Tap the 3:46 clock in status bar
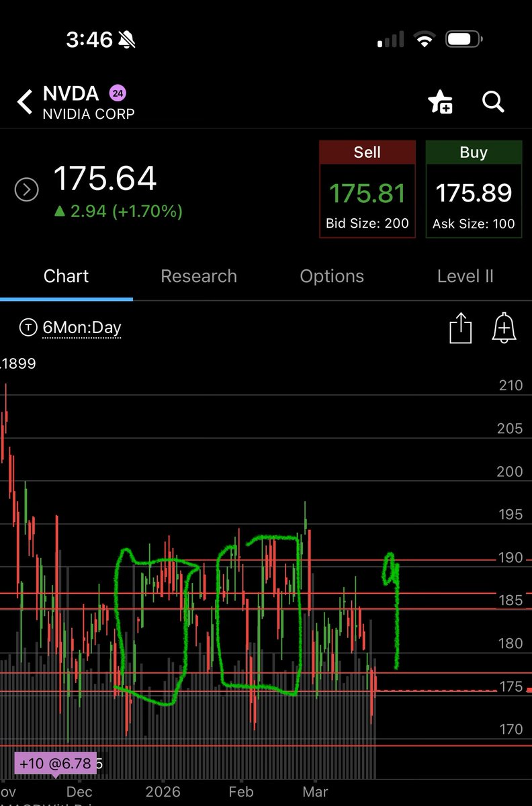532x806 pixels. (x=89, y=40)
